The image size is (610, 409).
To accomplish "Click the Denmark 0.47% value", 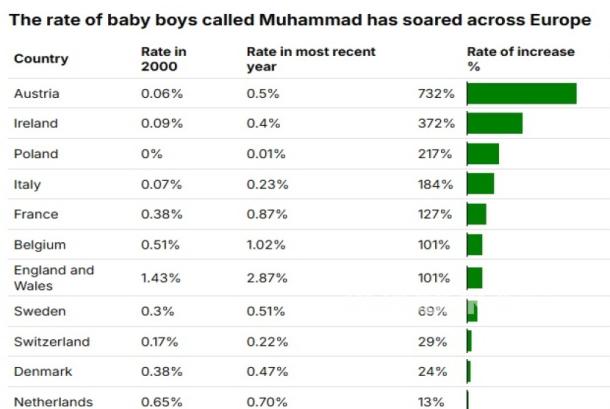I will coord(267,372).
